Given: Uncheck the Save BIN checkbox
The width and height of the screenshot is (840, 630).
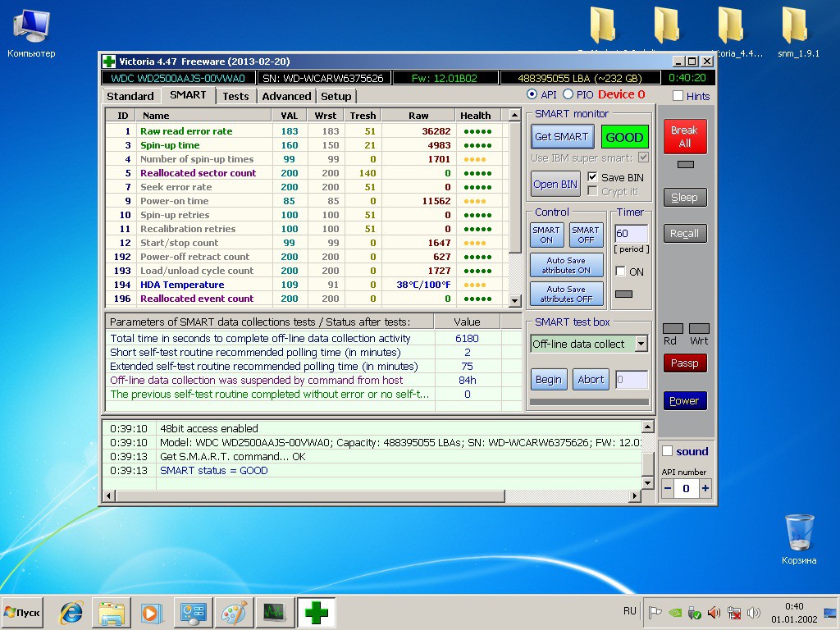Looking at the screenshot, I should coord(592,177).
